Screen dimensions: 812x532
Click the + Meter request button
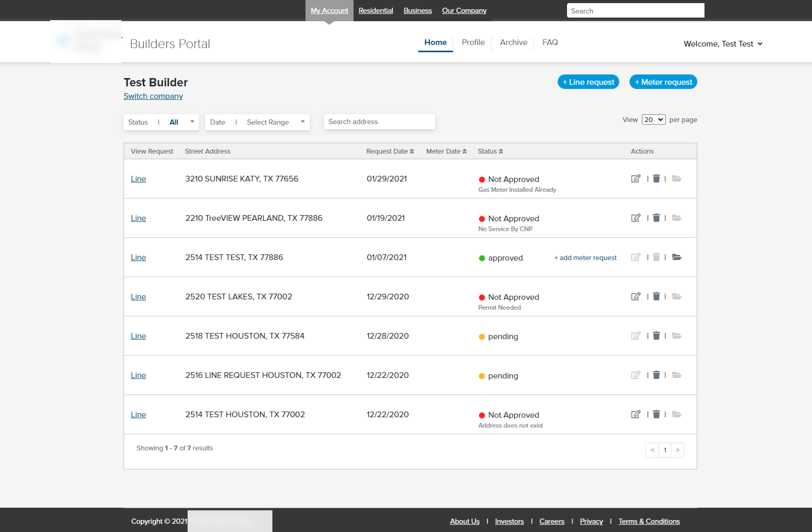[x=663, y=82]
